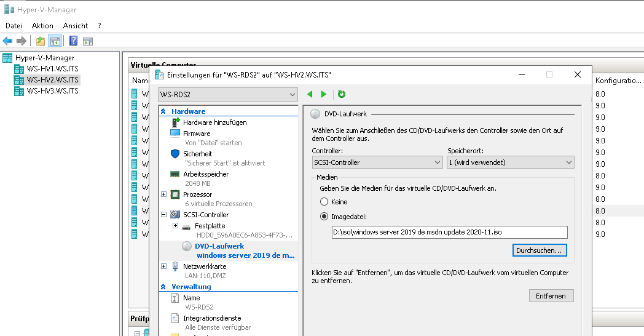The height and width of the screenshot is (336, 644).
Task: Select the Keine media radio button
Action: tap(324, 201)
